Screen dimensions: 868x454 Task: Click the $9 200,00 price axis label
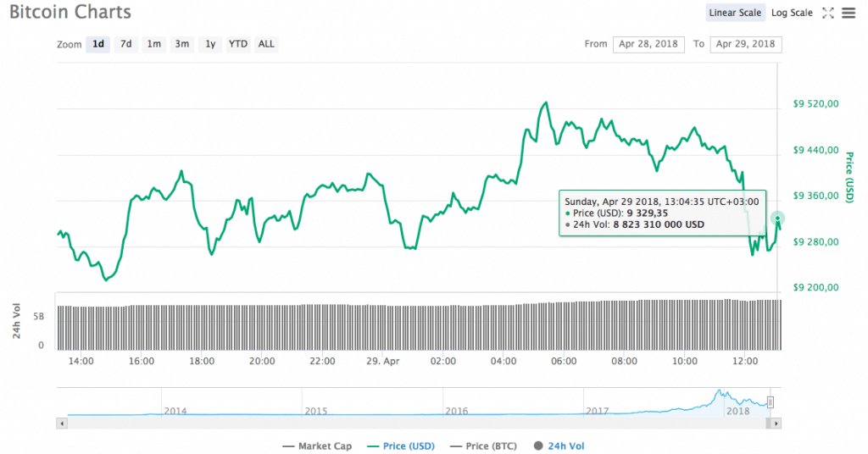[815, 287]
